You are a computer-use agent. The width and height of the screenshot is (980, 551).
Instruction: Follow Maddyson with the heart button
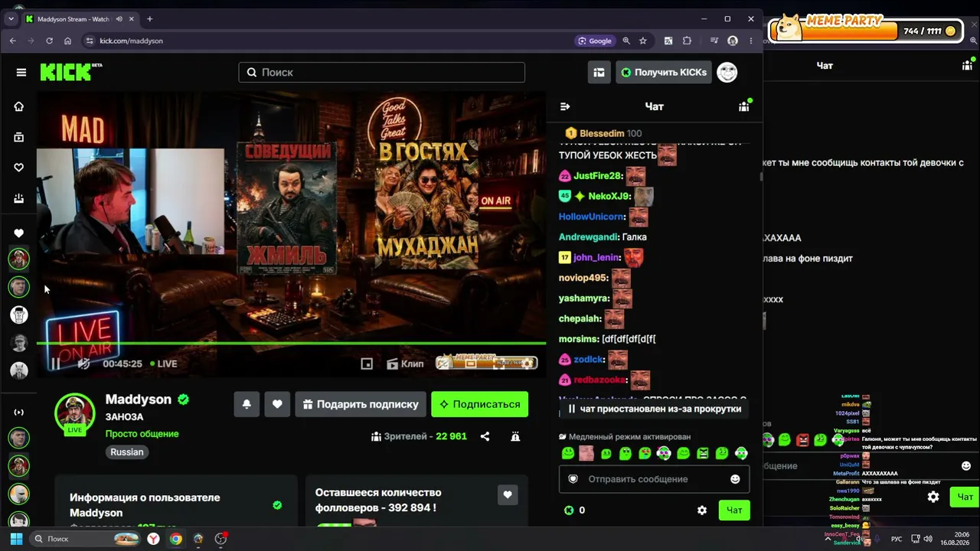pos(277,404)
